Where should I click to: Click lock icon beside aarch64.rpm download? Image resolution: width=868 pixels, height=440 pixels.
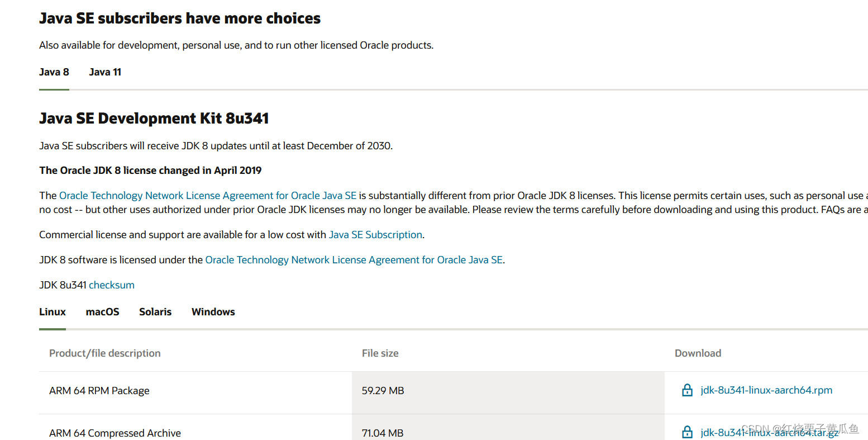coord(687,390)
